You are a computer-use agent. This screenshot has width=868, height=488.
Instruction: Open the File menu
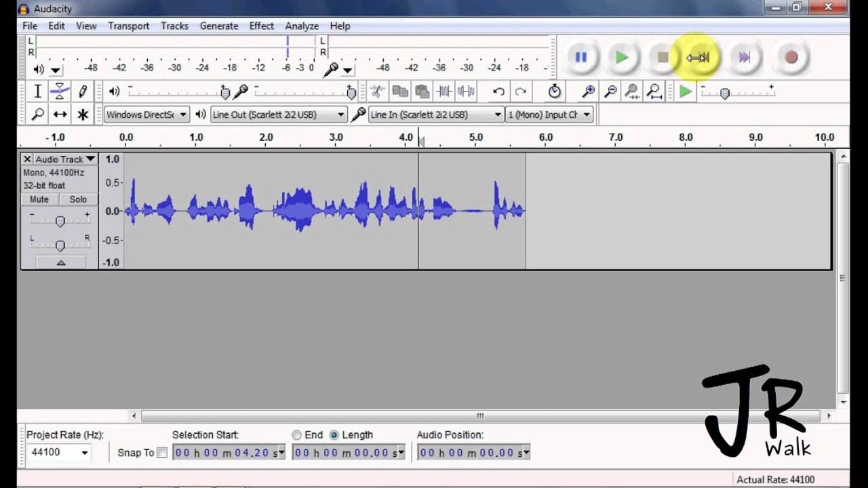[x=30, y=26]
